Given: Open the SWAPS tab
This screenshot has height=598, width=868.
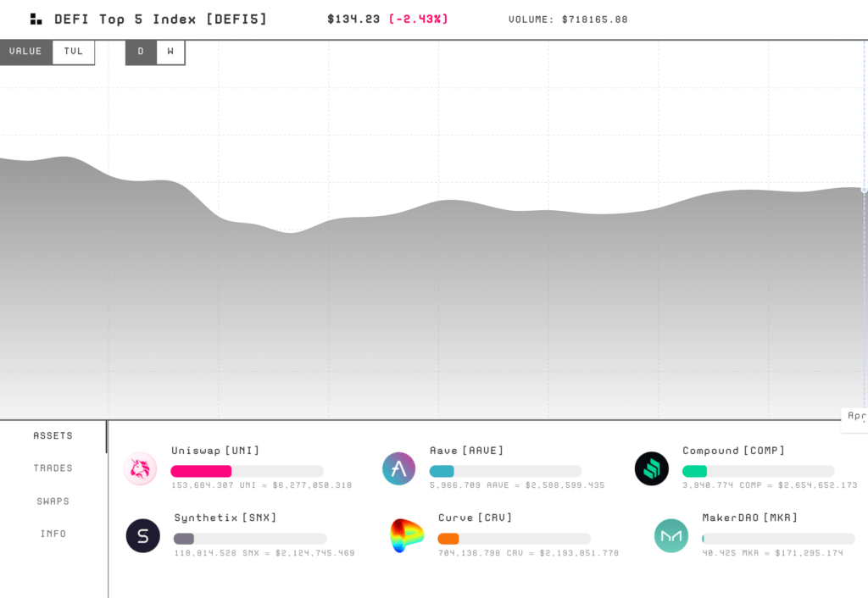Looking at the screenshot, I should click(x=53, y=501).
